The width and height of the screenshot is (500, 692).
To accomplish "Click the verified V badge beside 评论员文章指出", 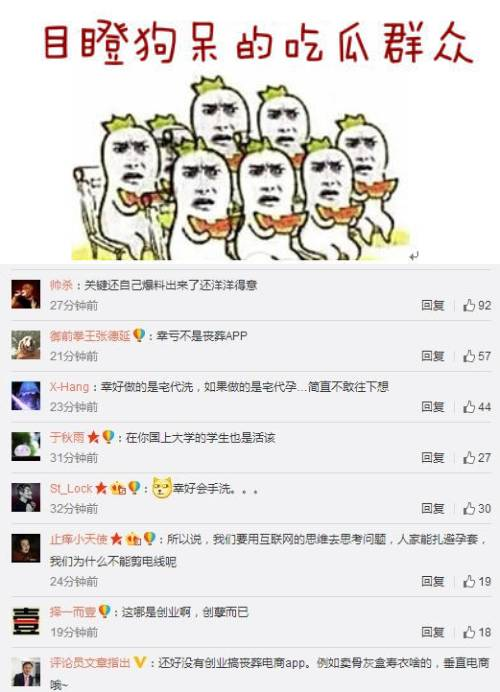I will [140, 662].
